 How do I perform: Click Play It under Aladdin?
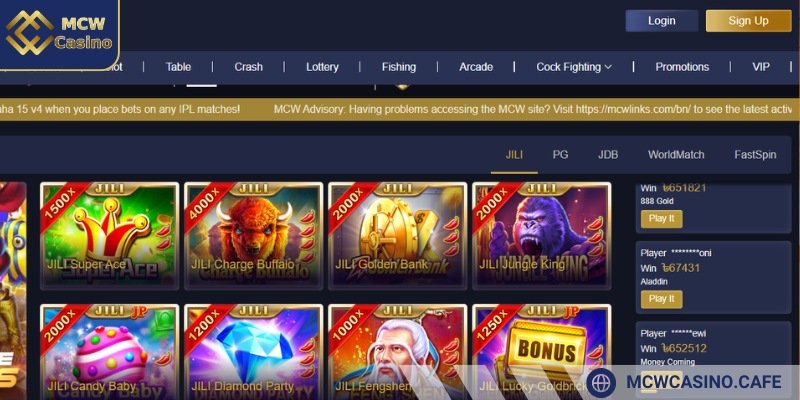point(661,299)
